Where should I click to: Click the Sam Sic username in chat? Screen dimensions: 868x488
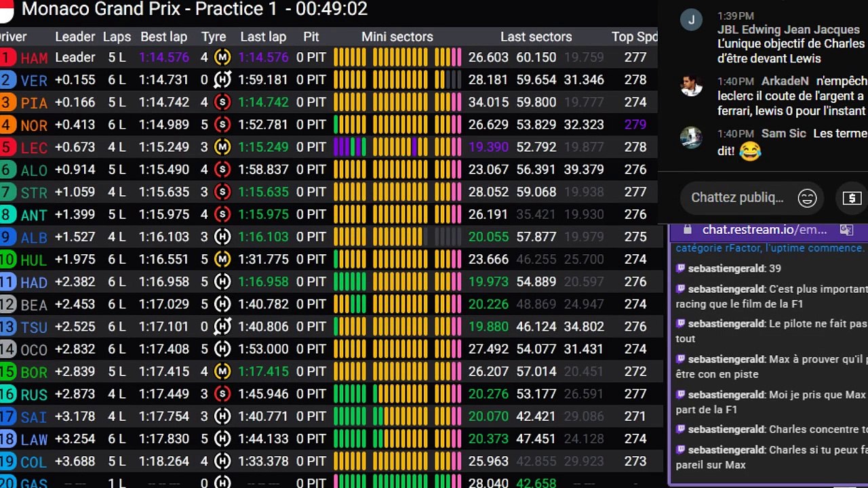click(x=783, y=134)
